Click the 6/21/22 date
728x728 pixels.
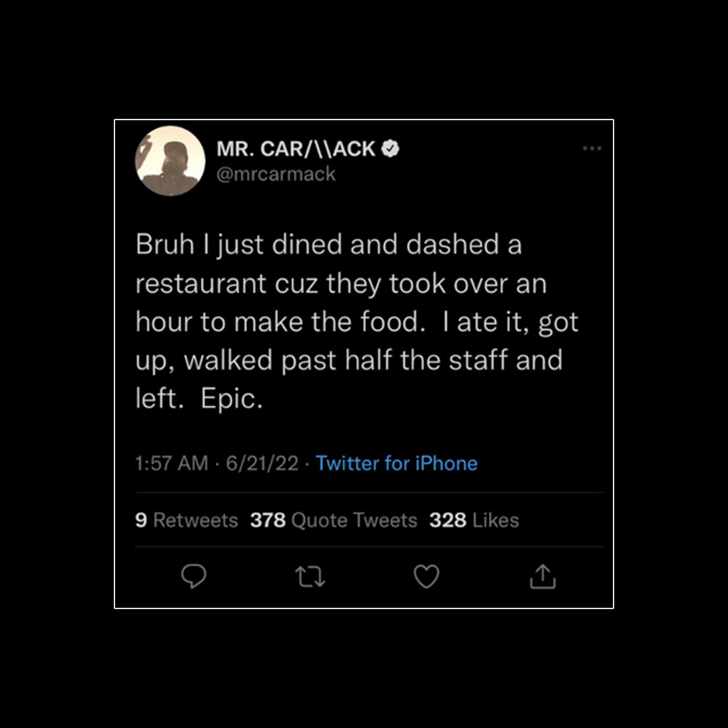click(262, 463)
